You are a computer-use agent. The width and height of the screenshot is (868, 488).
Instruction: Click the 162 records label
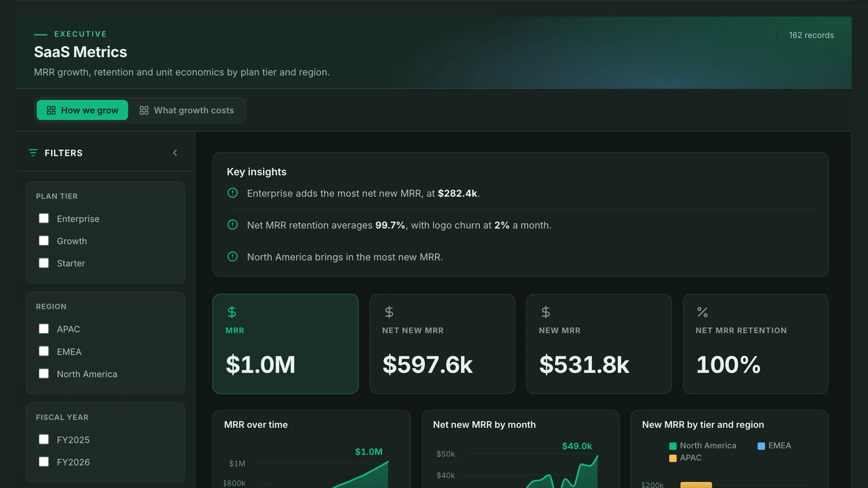click(811, 35)
